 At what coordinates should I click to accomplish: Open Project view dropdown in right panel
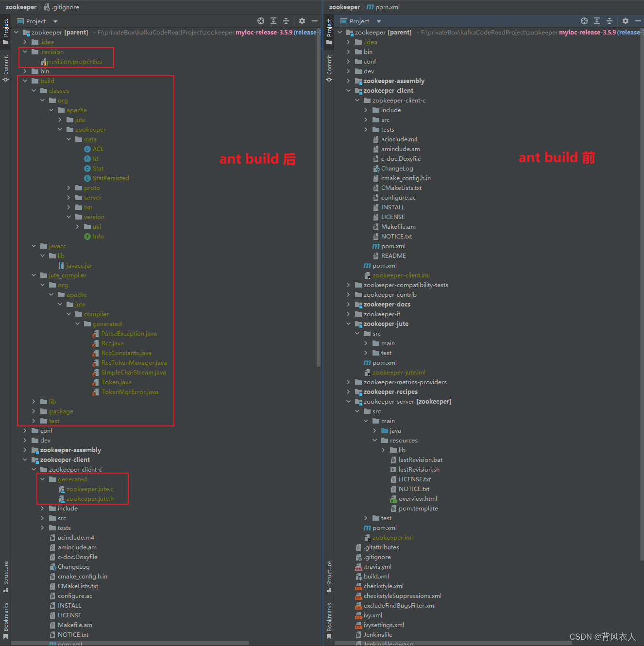pyautogui.click(x=379, y=21)
